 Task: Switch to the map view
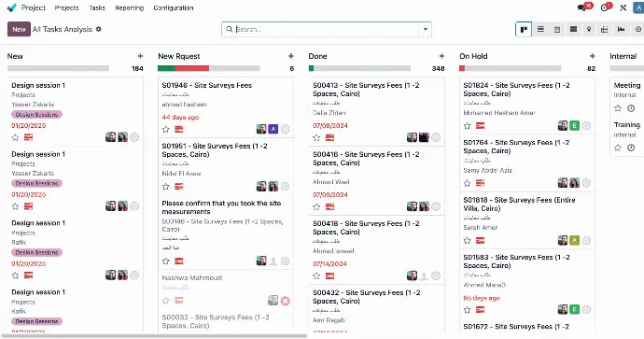[x=589, y=29]
